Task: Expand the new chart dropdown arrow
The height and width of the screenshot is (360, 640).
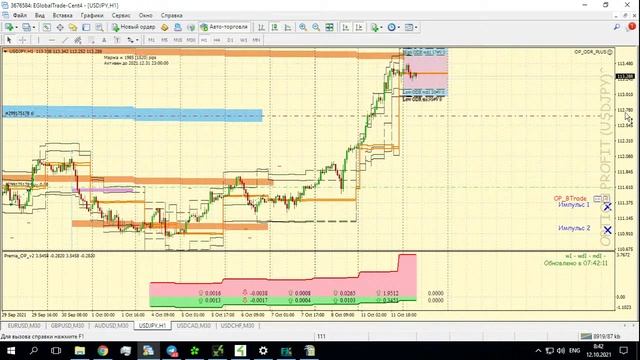Action: point(16,27)
